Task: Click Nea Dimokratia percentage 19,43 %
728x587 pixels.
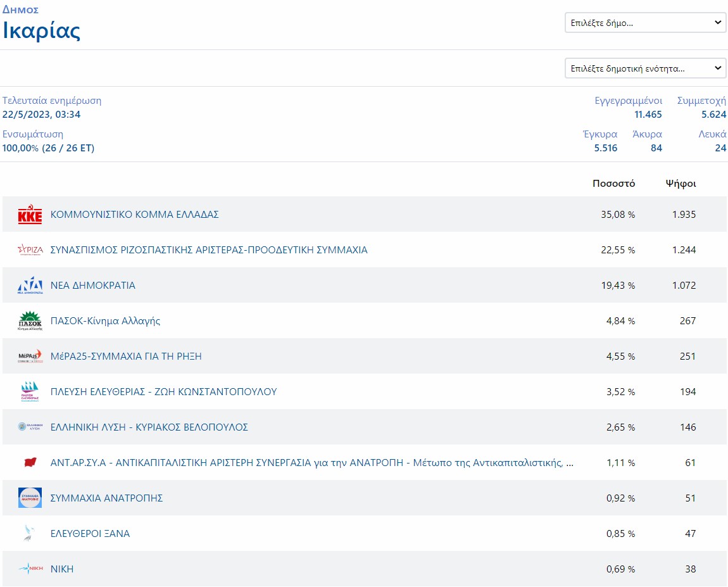Action: point(618,286)
